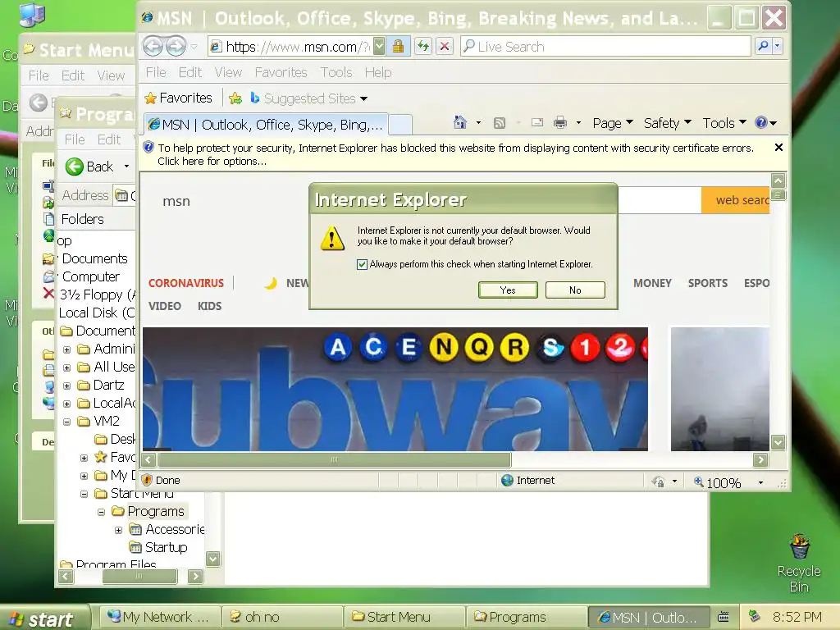Expand the Dartz folder in tree
Image resolution: width=840 pixels, height=630 pixels.
tap(67, 386)
